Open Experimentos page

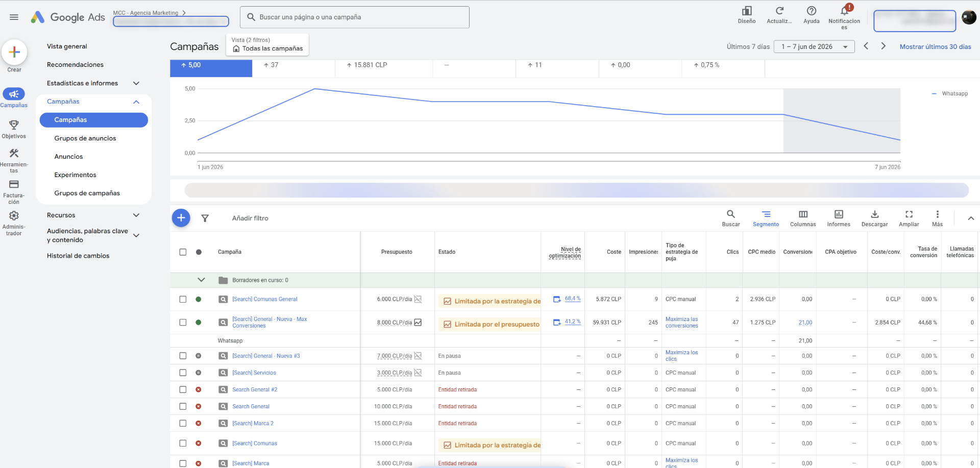click(75, 175)
